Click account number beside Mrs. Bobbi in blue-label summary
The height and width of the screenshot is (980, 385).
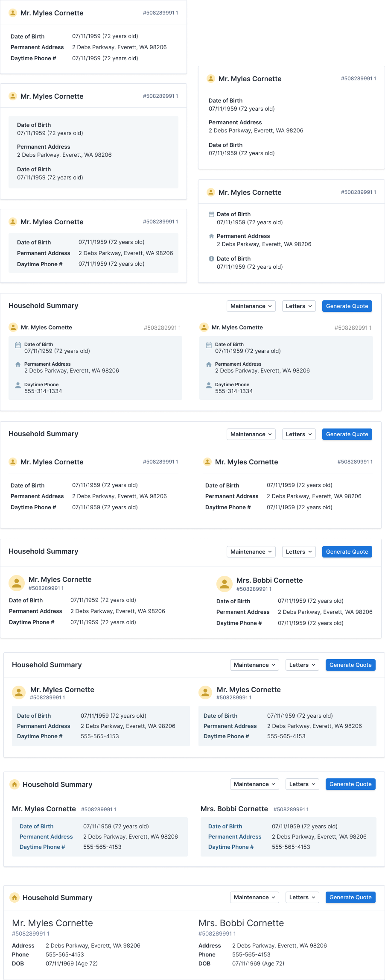[291, 810]
